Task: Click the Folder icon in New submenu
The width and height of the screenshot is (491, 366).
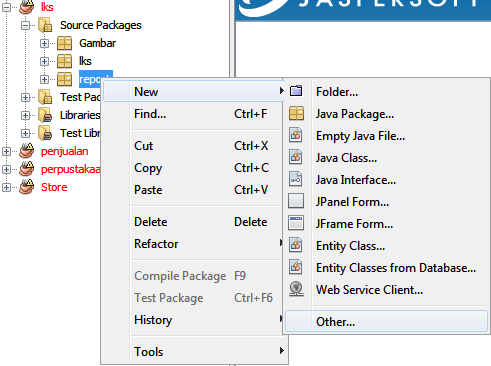Action: click(296, 91)
